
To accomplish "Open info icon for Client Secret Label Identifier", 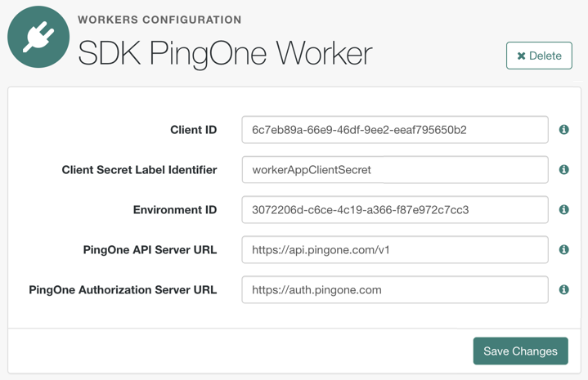I will pos(563,170).
